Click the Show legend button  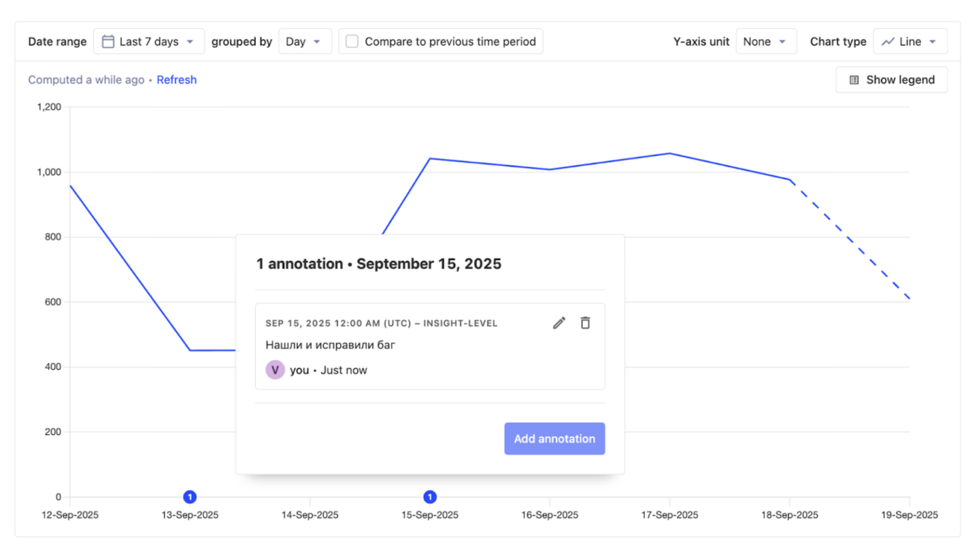pyautogui.click(x=891, y=80)
